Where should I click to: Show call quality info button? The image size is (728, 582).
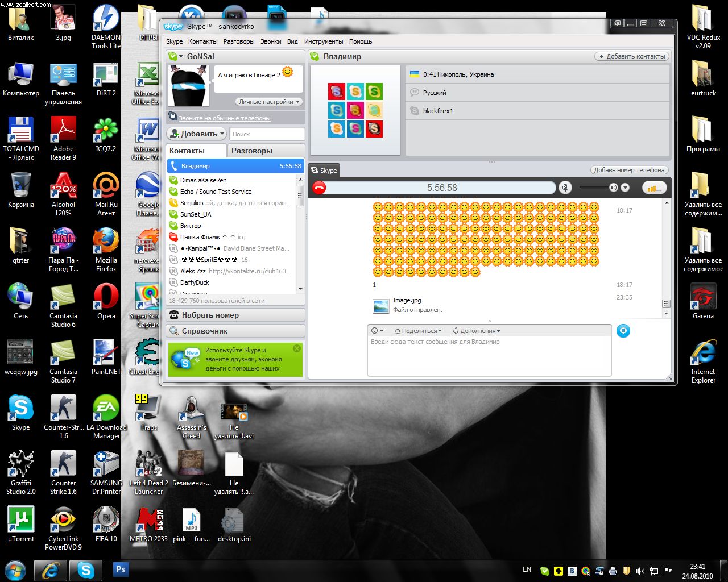point(654,188)
